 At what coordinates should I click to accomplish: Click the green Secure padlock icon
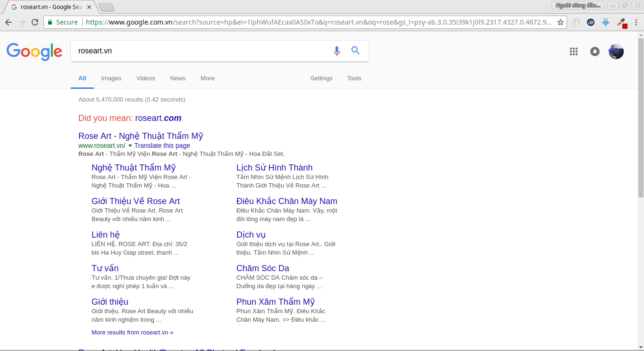(x=50, y=22)
